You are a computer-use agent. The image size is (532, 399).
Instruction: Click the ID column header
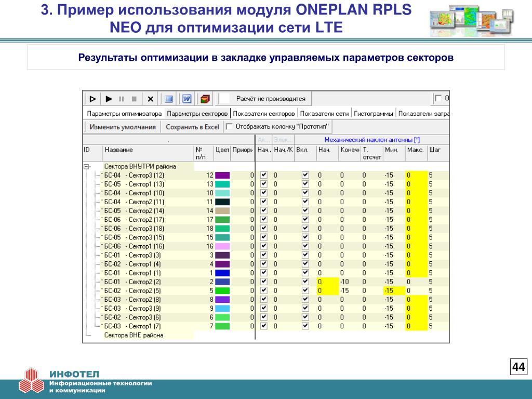(x=92, y=153)
